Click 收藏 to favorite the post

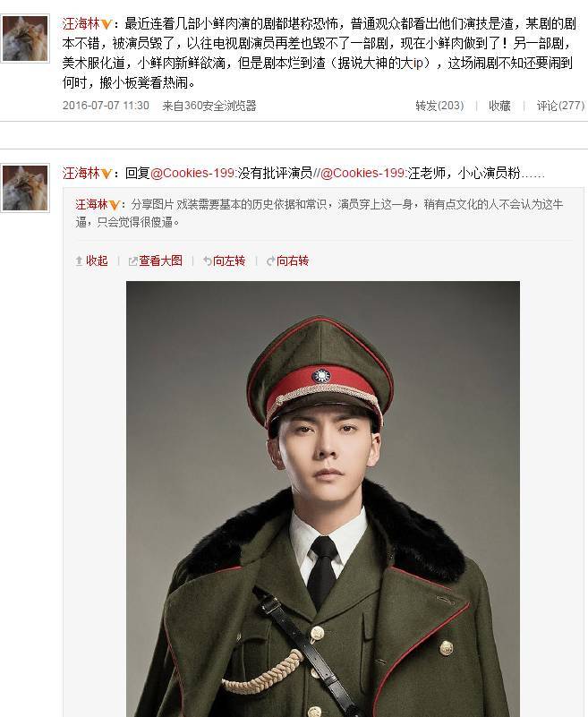[499, 106]
